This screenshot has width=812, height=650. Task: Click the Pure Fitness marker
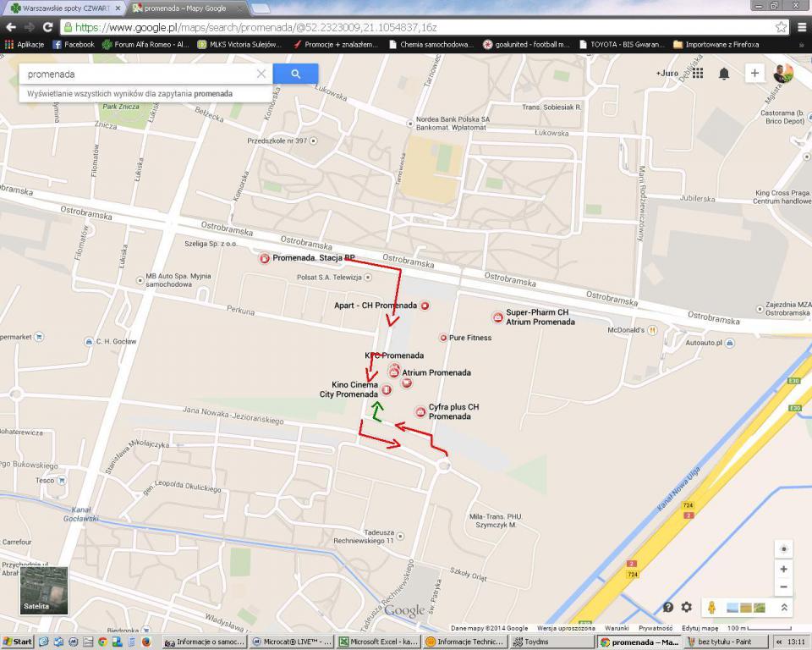click(x=443, y=338)
